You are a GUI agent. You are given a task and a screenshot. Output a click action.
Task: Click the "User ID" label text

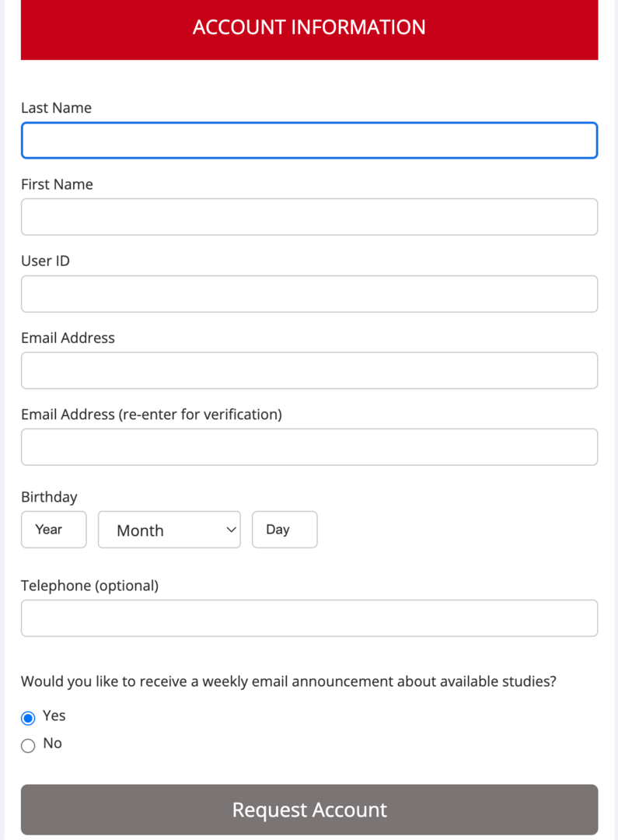[45, 261]
